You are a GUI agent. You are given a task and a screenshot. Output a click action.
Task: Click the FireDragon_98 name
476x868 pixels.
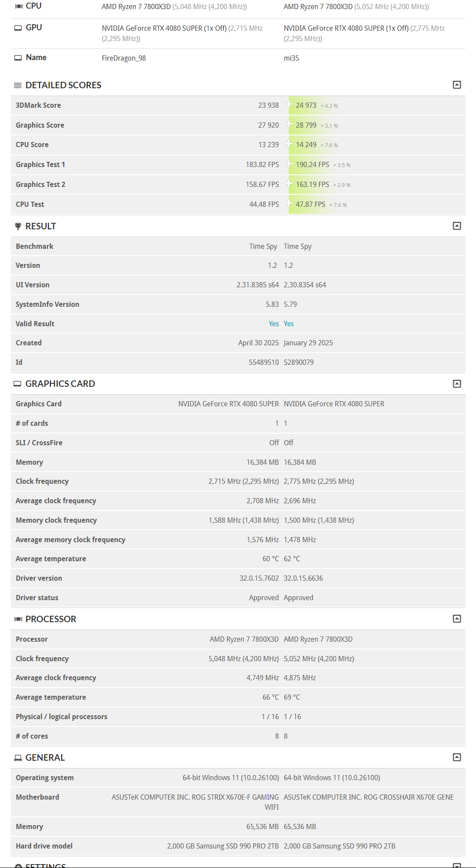pos(124,58)
